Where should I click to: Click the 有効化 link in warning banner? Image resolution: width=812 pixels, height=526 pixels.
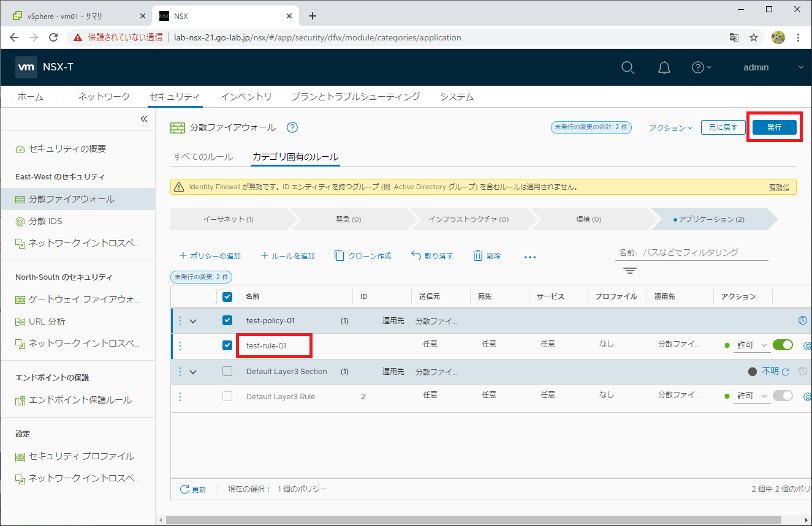778,187
